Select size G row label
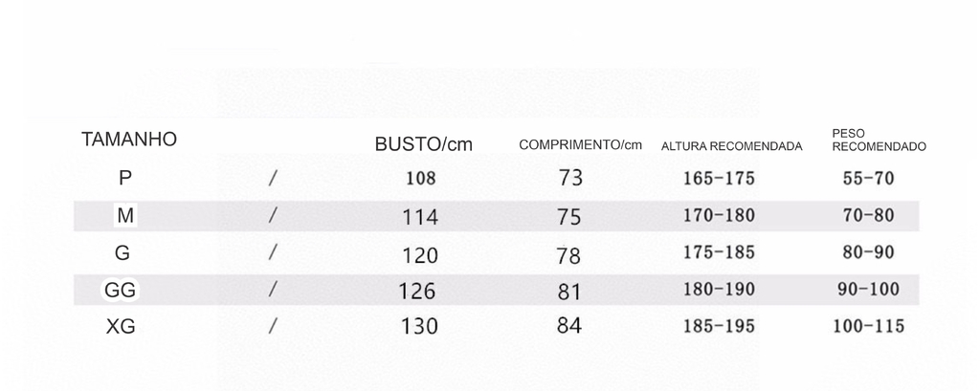This screenshot has width=980, height=391. coord(122,253)
